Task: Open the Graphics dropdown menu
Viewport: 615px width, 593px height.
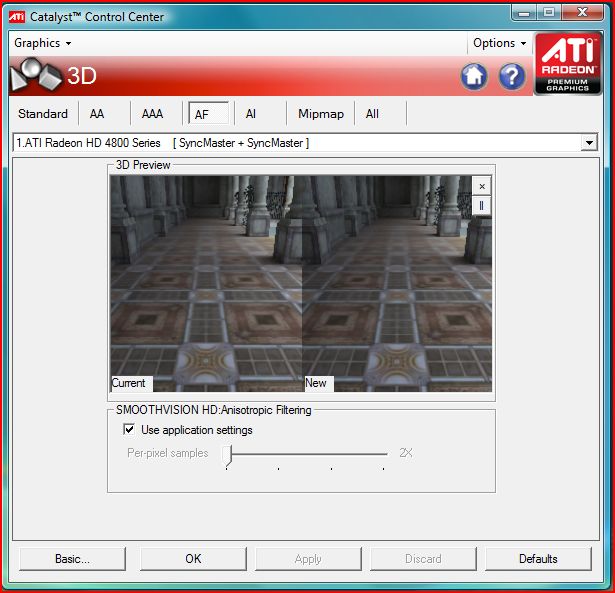Action: [x=43, y=43]
